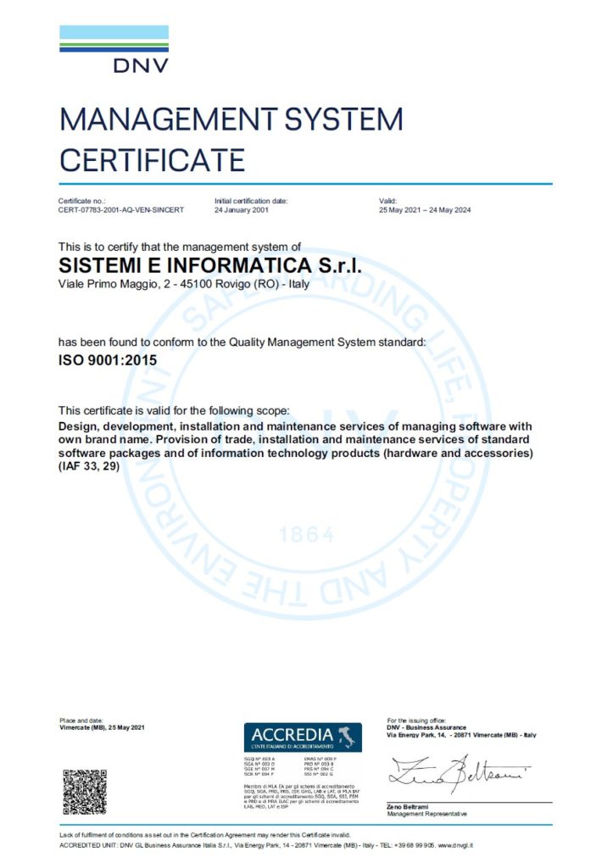This screenshot has width=613, height=868.
Task: Click the Zeno Beltrami signature
Action: (x=459, y=774)
